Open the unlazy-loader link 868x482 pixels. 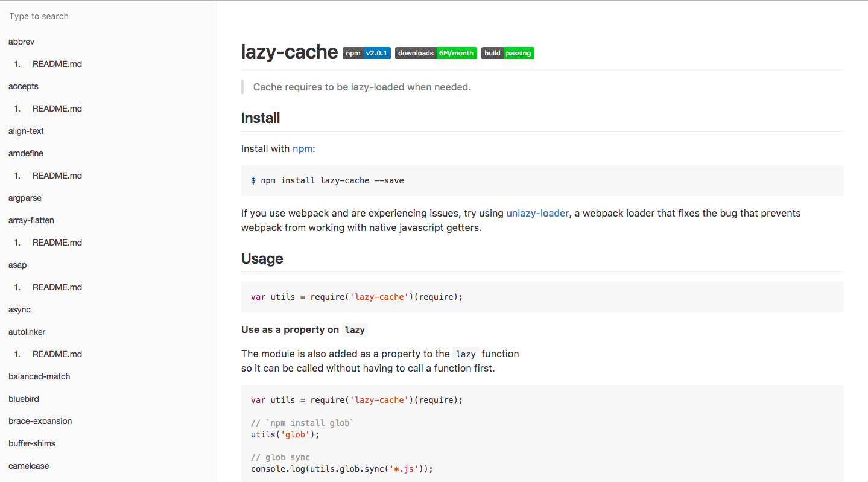[537, 213]
